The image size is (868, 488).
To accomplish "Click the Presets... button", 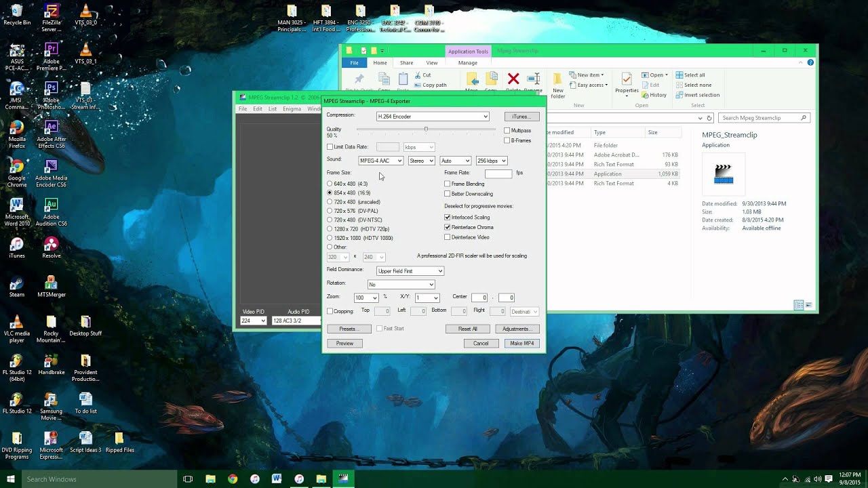I will pos(349,329).
